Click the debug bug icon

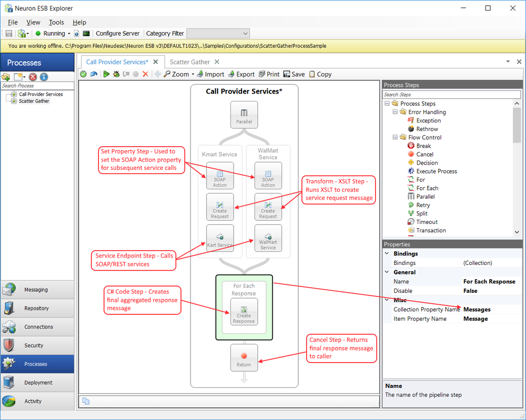point(116,74)
